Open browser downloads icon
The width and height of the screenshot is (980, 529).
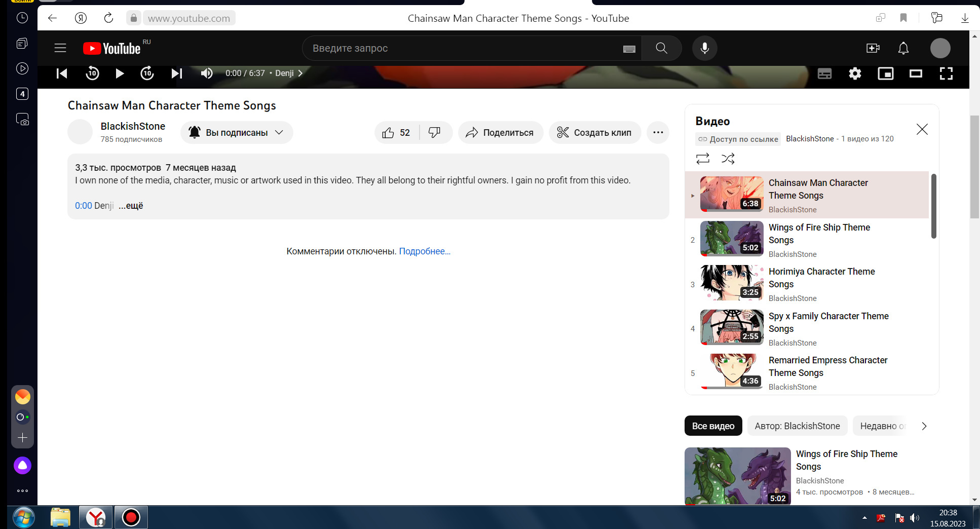(965, 18)
